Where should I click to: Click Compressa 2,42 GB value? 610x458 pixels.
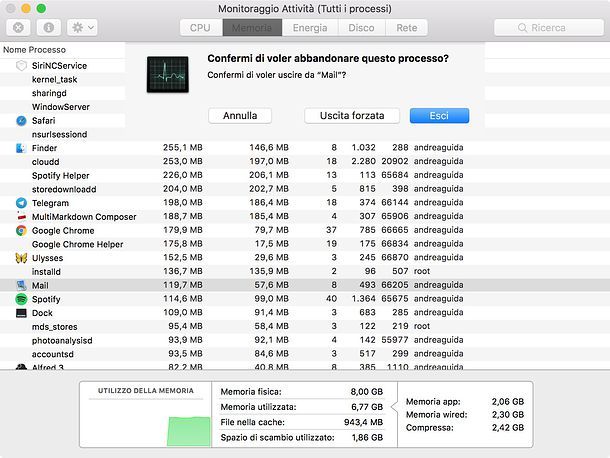pyautogui.click(x=508, y=428)
